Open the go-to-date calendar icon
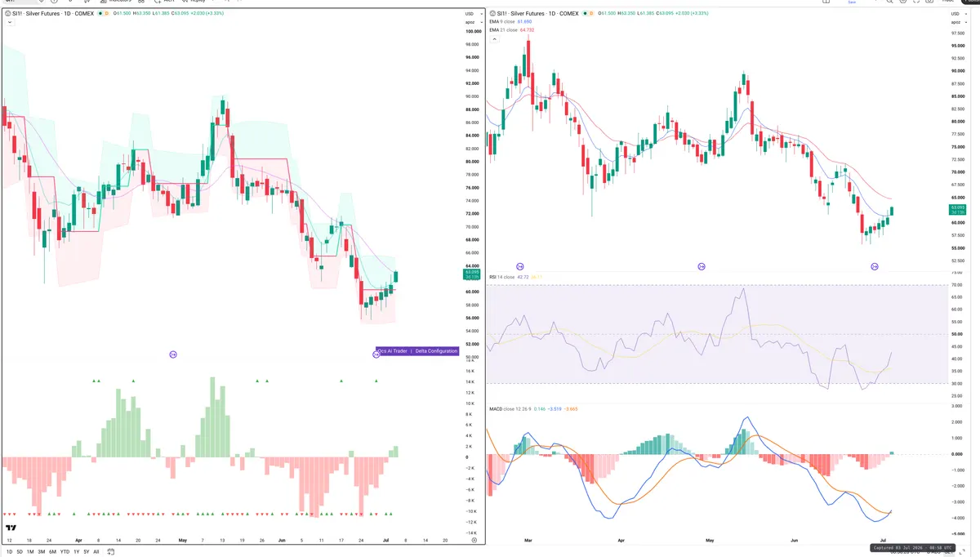 [x=110, y=552]
